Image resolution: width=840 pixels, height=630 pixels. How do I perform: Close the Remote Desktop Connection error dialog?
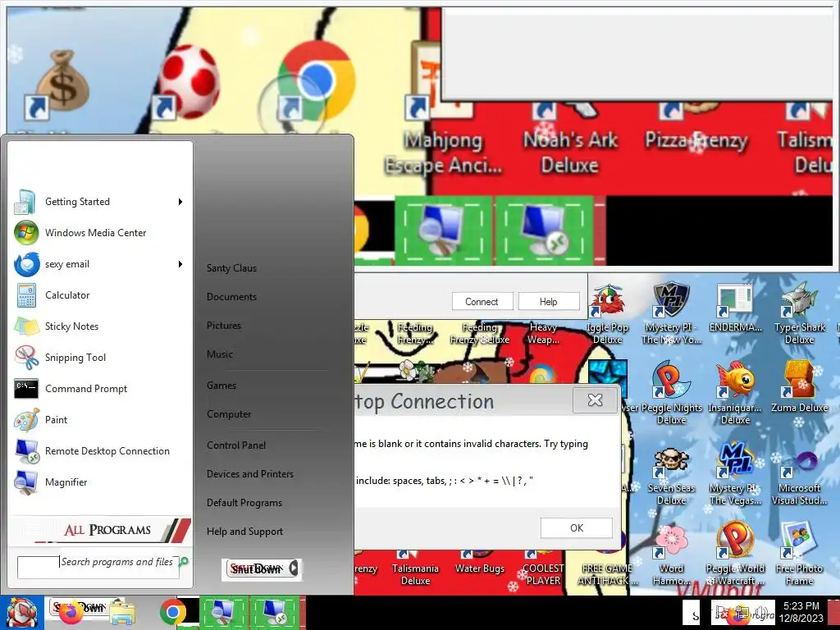(595, 400)
